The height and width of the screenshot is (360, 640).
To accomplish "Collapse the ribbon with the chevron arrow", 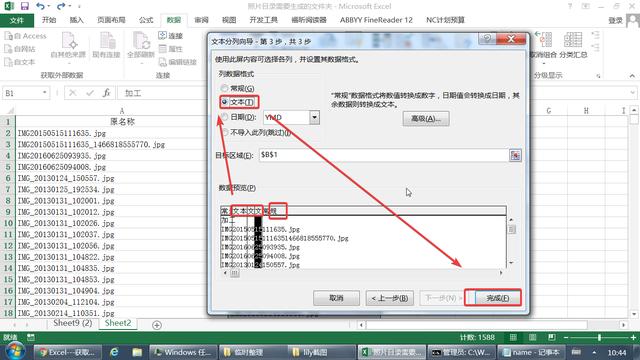I will click(x=632, y=76).
